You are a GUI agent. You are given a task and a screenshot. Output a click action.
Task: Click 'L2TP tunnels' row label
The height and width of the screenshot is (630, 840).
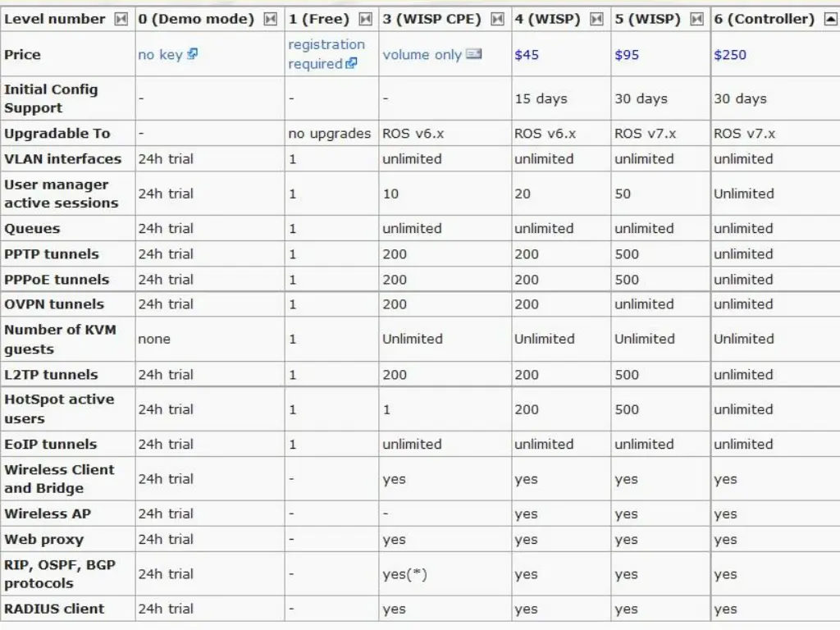click(51, 375)
